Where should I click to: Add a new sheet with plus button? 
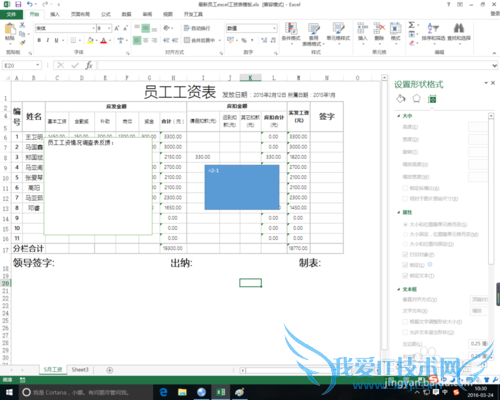(x=109, y=370)
